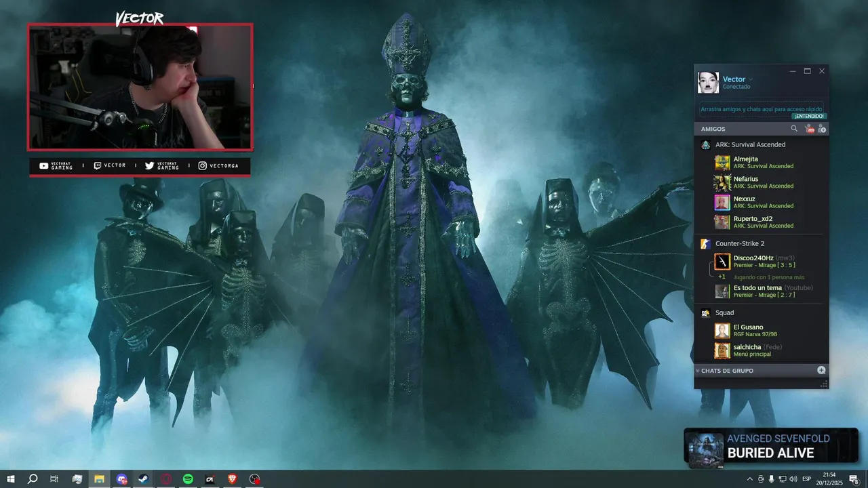Screen dimensions: 868x488
Task: Open Brave browser from the taskbar
Action: (x=233, y=479)
